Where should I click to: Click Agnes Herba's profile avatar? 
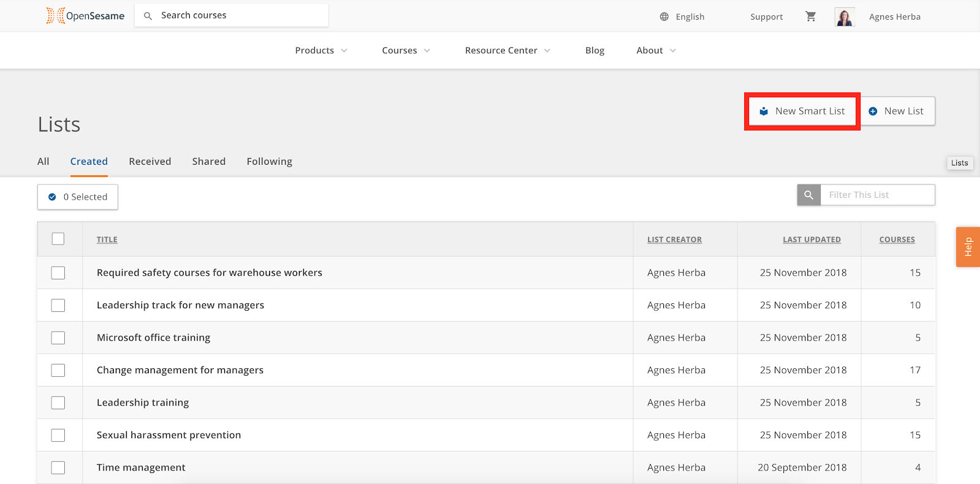845,17
